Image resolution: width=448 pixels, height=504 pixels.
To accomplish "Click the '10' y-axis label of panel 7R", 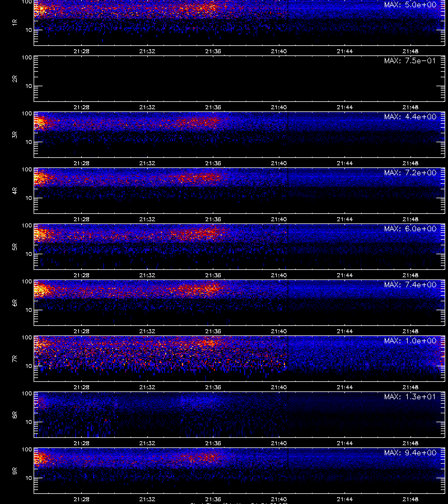I will 29,366.
